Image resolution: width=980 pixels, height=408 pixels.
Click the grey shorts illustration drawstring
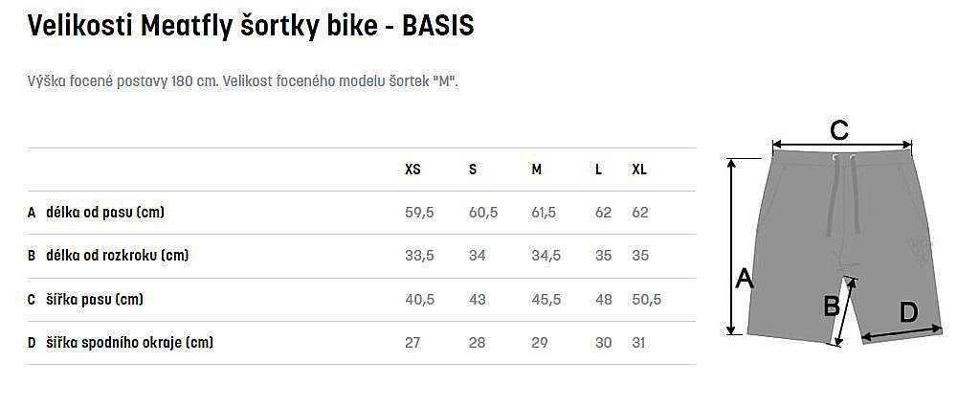click(x=846, y=192)
